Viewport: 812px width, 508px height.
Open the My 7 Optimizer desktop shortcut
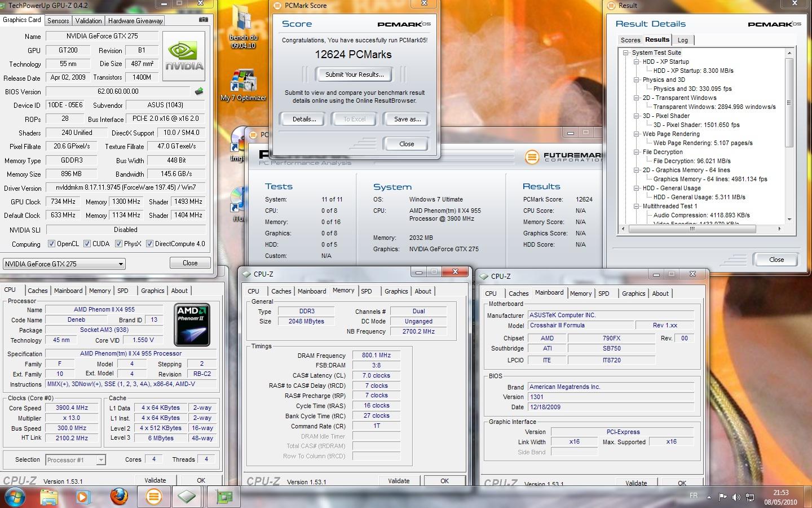click(x=243, y=85)
